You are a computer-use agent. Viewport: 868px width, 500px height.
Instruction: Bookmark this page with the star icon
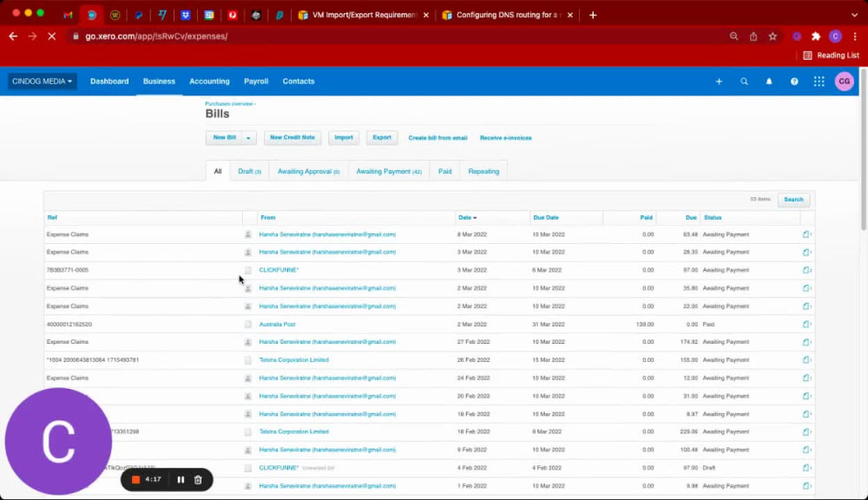[773, 36]
